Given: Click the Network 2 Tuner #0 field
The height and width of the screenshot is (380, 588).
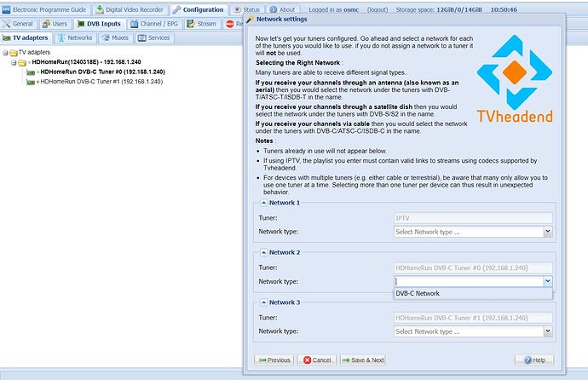Looking at the screenshot, I should (x=473, y=268).
